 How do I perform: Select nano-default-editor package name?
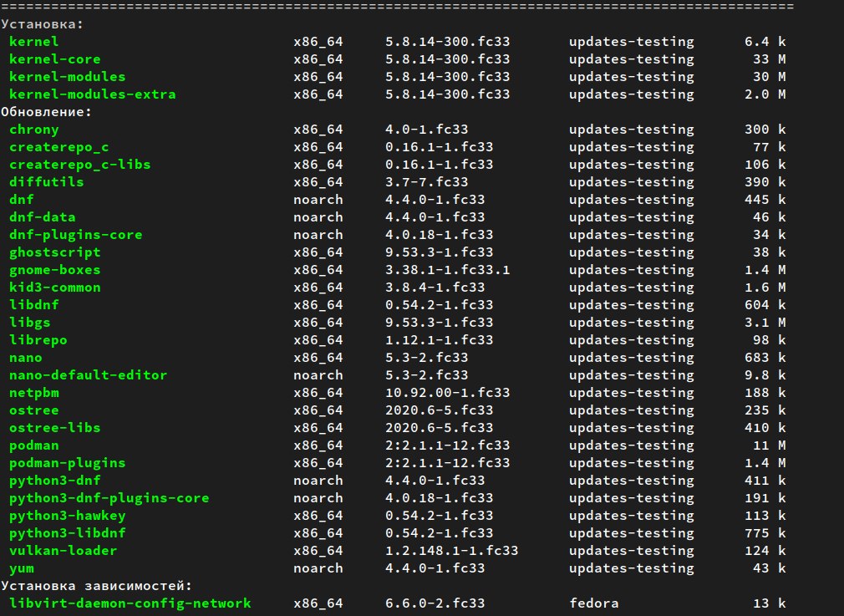coord(89,375)
